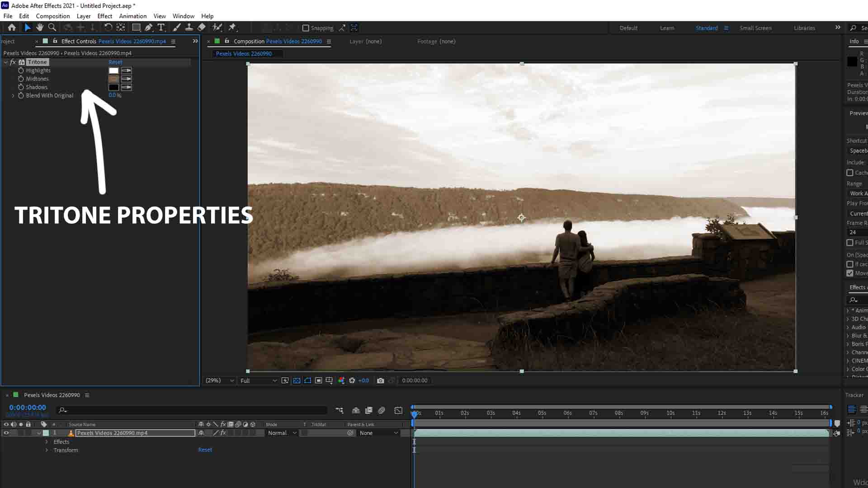Screen dimensions: 868x488
Task: Click Reset for Transform in timeline
Action: pyautogui.click(x=205, y=450)
